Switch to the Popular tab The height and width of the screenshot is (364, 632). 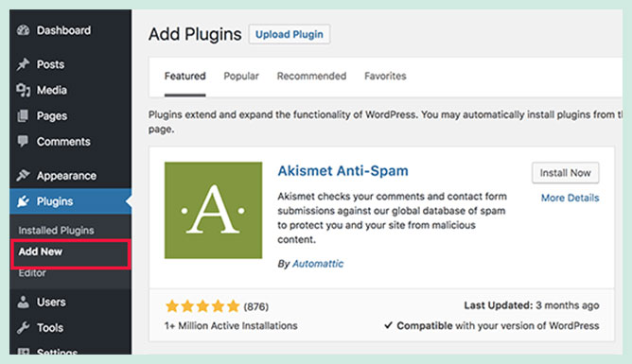pyautogui.click(x=241, y=76)
